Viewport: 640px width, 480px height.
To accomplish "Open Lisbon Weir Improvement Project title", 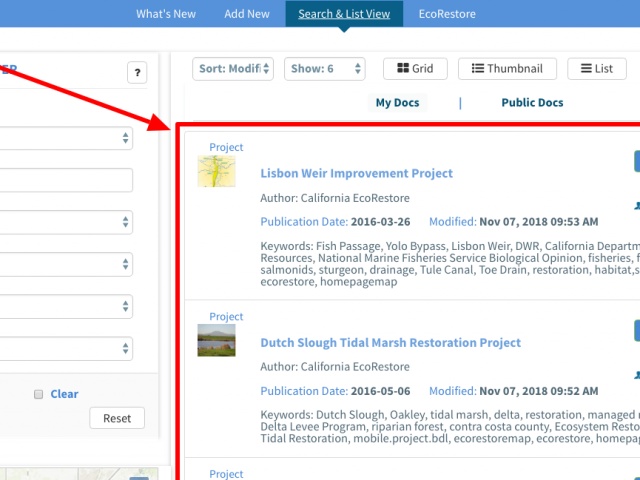I will coord(356,173).
